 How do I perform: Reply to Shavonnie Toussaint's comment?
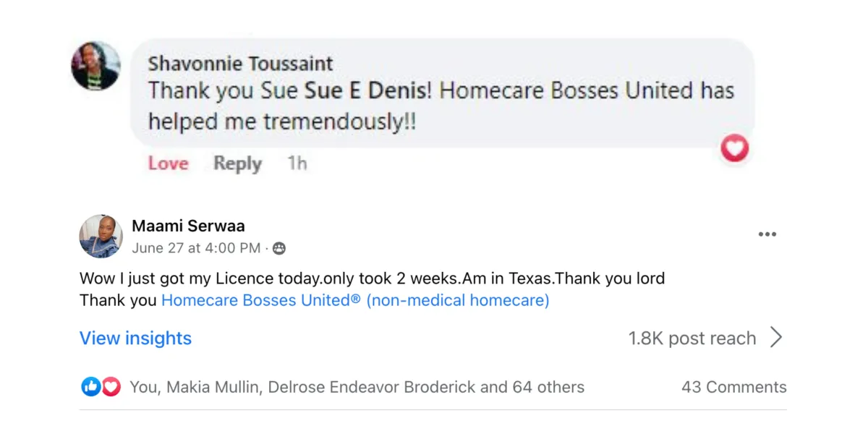click(237, 164)
